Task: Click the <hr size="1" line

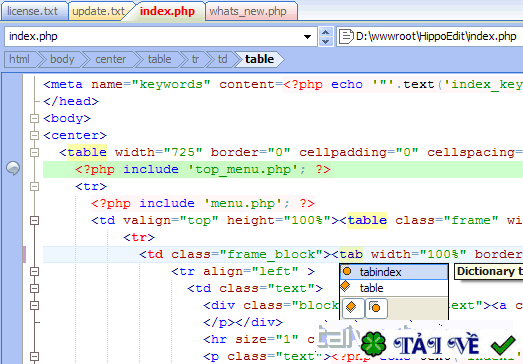Action: click(259, 340)
